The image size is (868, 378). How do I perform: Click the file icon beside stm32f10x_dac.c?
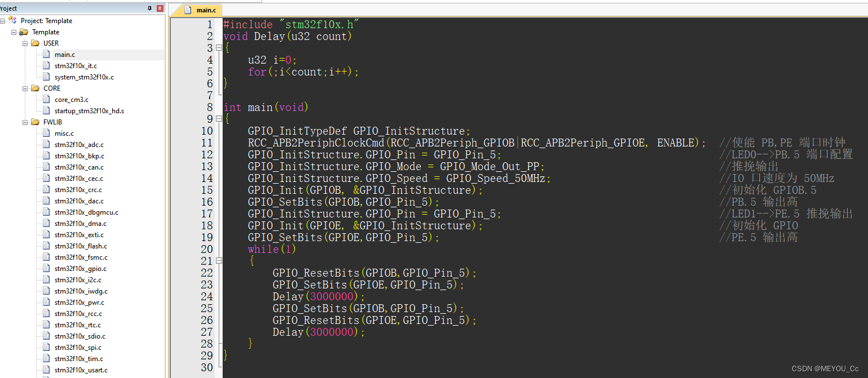46,201
